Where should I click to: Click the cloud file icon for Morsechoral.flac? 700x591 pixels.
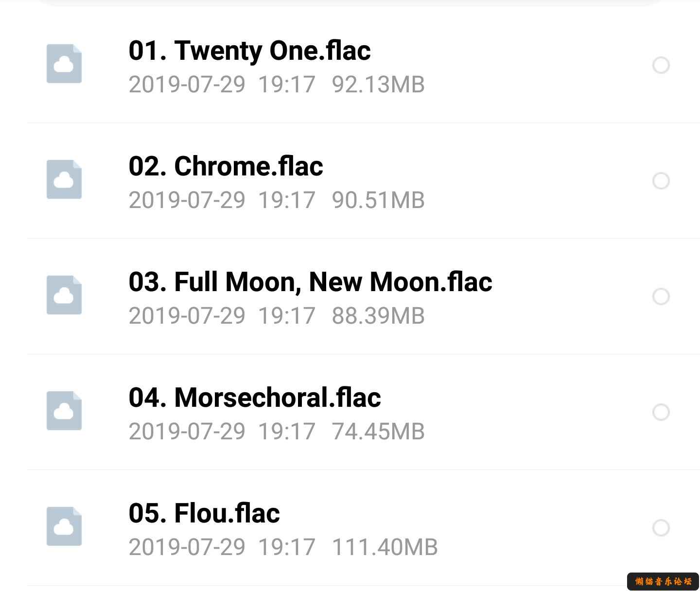pos(64,411)
